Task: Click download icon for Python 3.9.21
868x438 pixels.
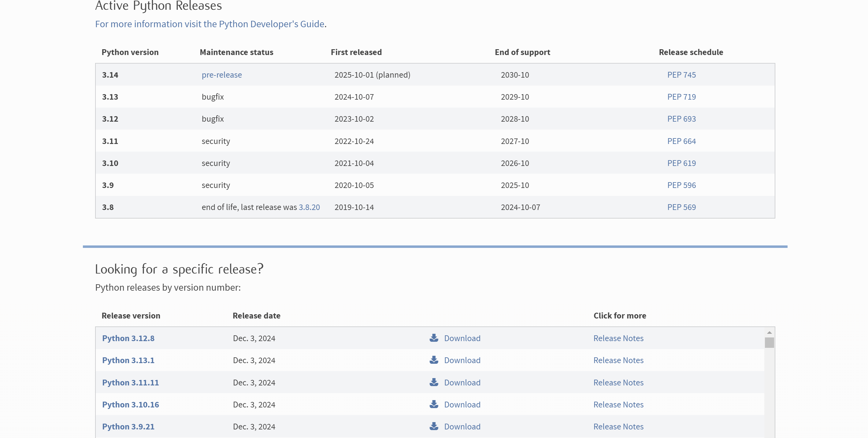Action: [434, 426]
